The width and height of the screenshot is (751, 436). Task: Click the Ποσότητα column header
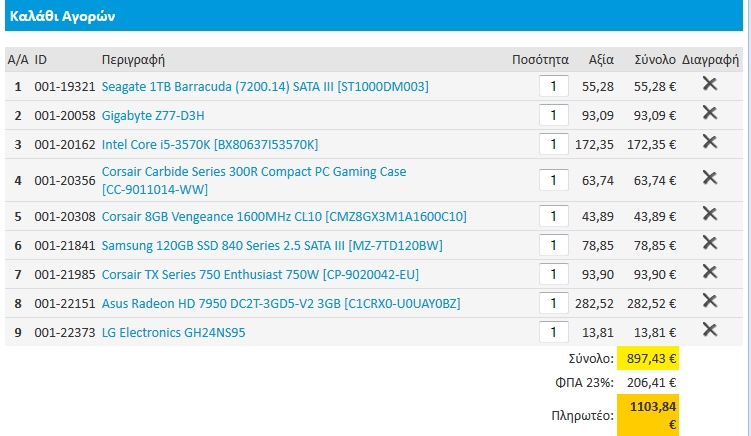click(540, 60)
